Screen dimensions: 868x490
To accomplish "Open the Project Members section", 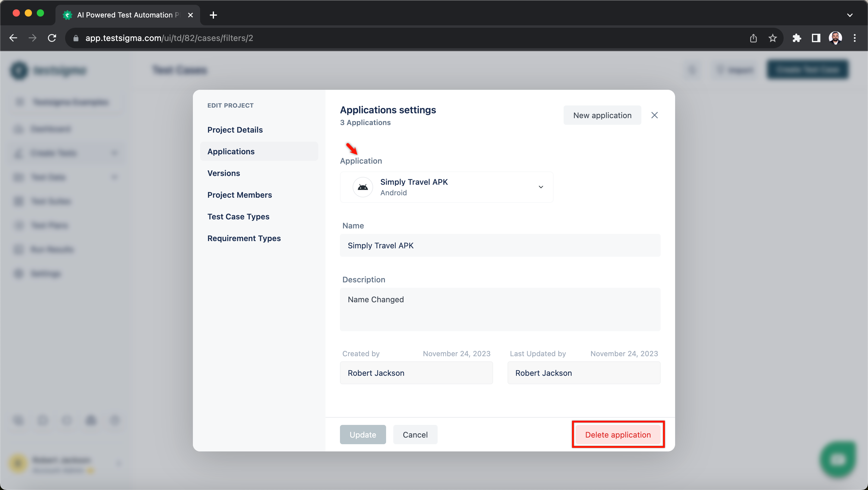I will pyautogui.click(x=240, y=195).
